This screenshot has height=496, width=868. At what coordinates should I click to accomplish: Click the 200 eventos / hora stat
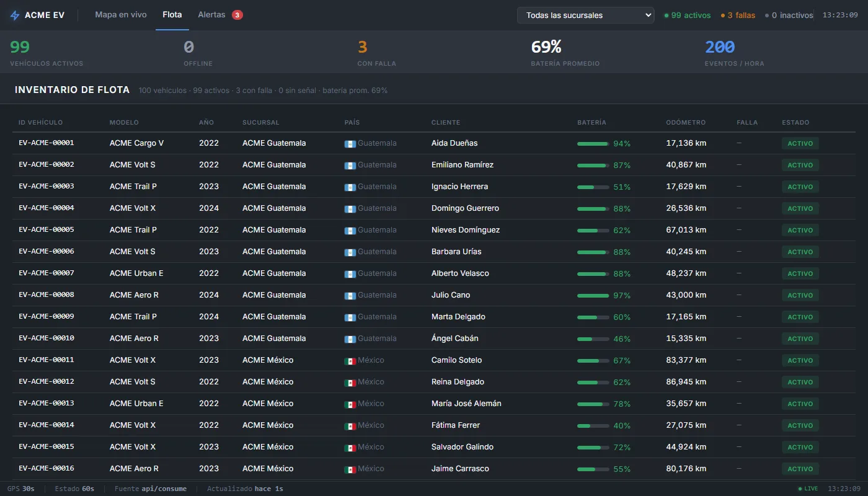click(734, 53)
